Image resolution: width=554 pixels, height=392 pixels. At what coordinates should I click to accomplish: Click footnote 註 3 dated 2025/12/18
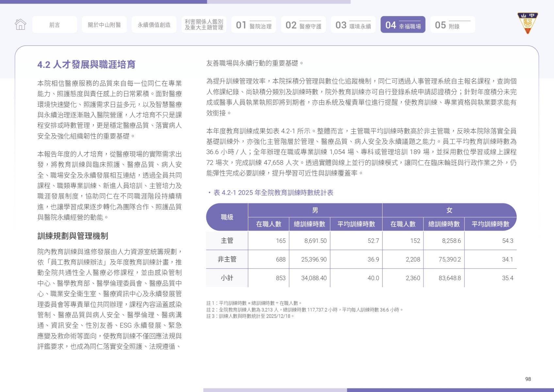(x=251, y=316)
